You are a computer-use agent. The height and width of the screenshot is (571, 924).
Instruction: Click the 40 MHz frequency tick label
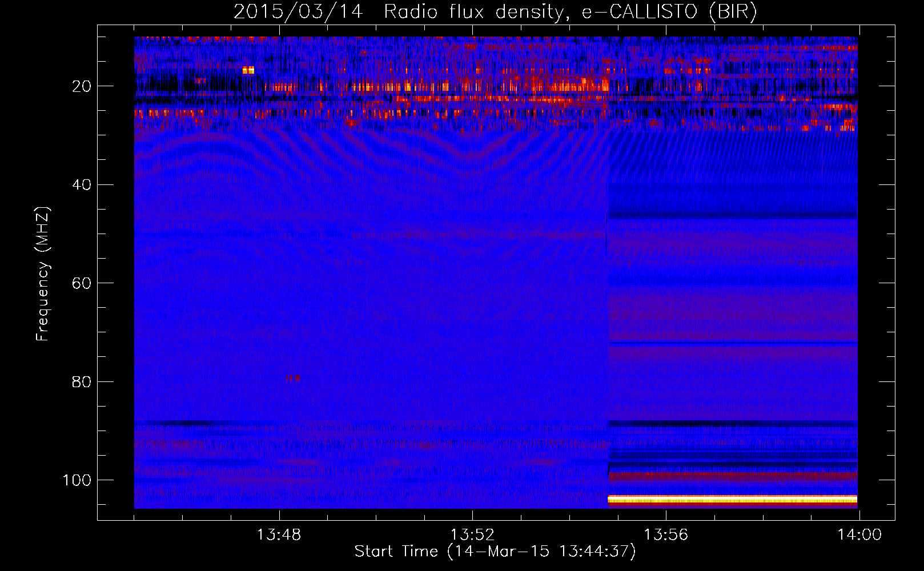pyautogui.click(x=82, y=184)
